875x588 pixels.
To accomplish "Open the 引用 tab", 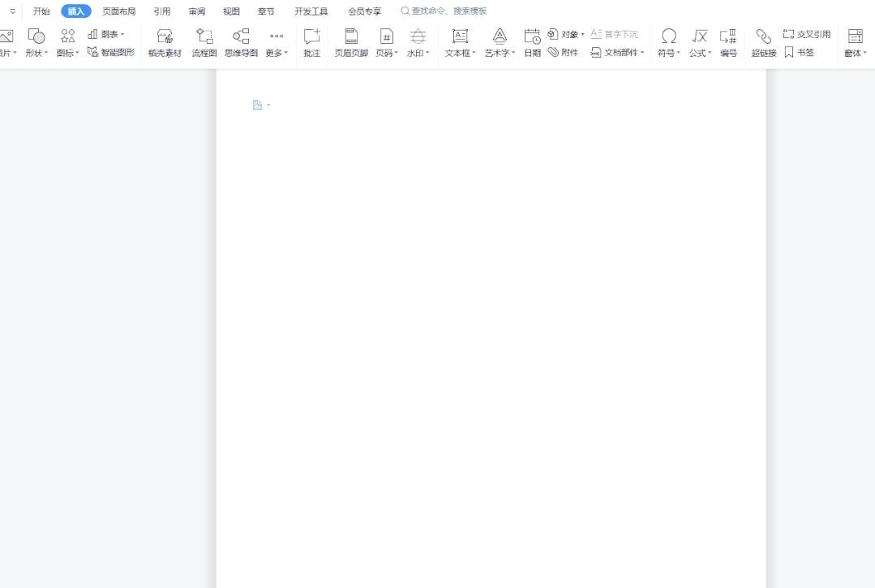I will [162, 11].
